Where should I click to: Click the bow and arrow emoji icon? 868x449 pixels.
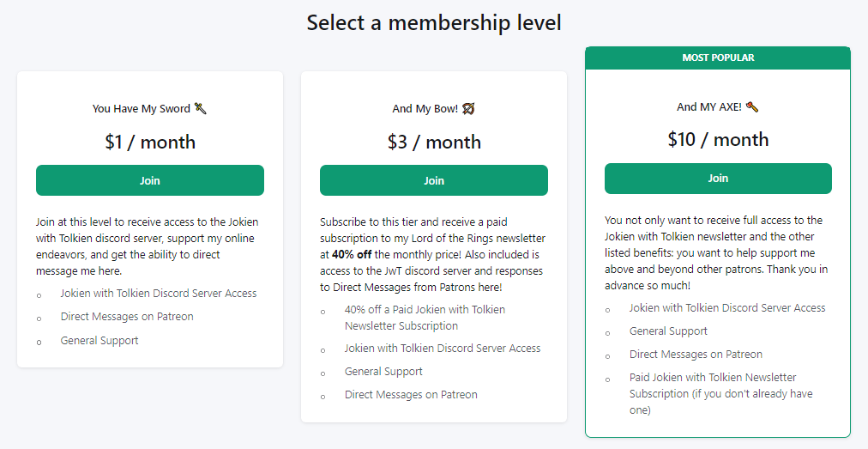(x=468, y=109)
